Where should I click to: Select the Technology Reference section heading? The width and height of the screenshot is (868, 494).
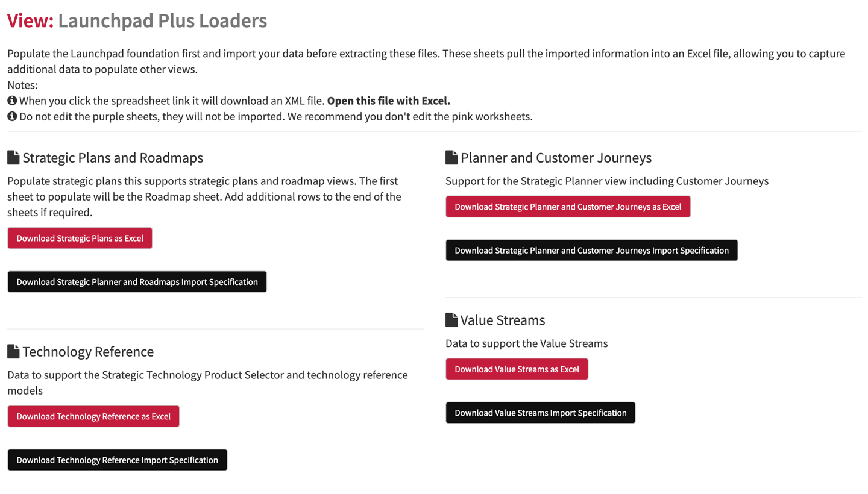click(88, 351)
